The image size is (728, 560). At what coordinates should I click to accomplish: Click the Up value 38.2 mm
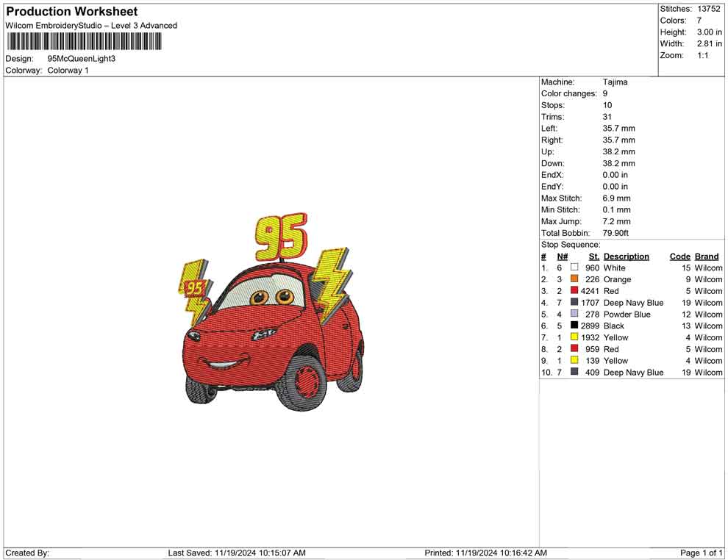coord(619,151)
